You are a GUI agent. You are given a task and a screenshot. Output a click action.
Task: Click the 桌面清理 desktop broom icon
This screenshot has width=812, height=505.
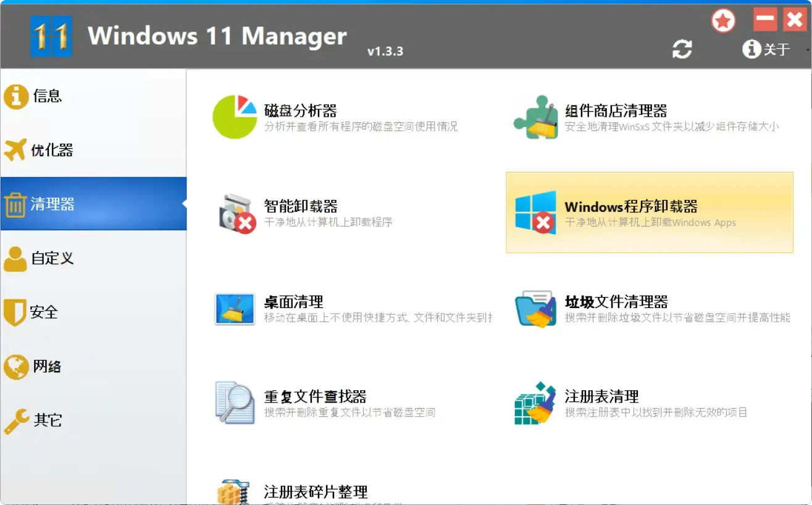pyautogui.click(x=235, y=309)
